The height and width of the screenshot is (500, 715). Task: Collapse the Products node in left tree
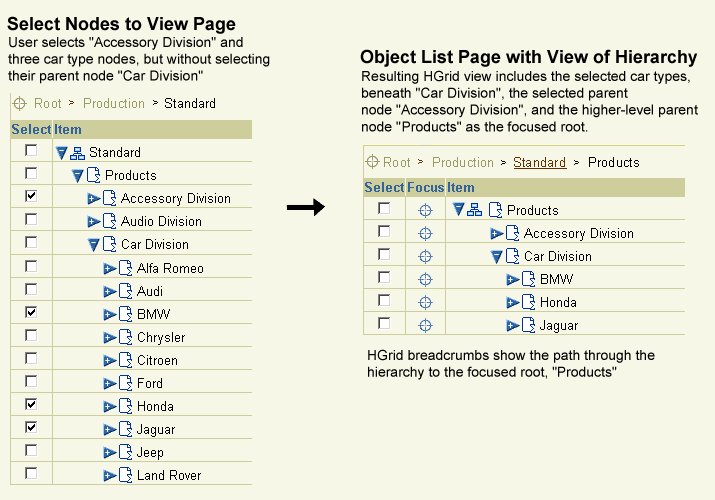[78, 176]
